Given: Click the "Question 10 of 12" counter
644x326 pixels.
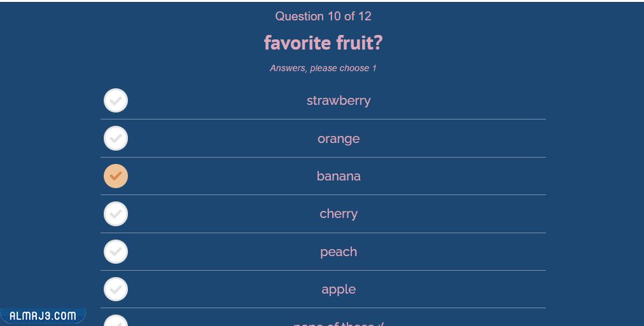Looking at the screenshot, I should 323,17.
